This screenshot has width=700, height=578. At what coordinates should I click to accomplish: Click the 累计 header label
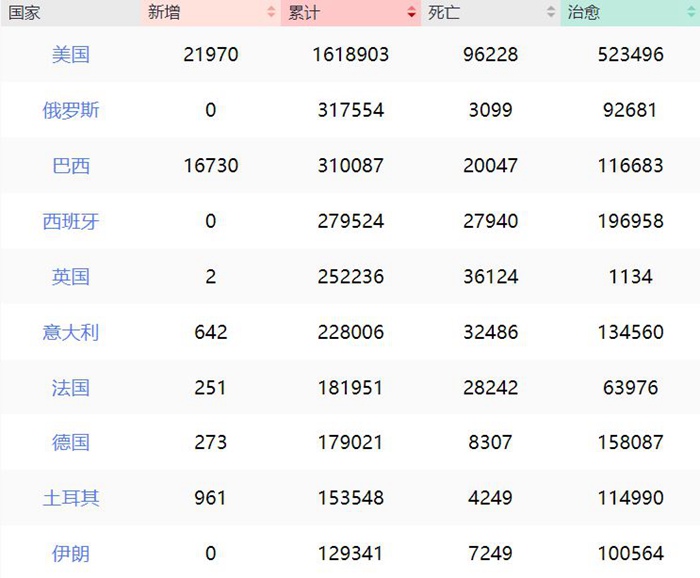pyautogui.click(x=304, y=13)
